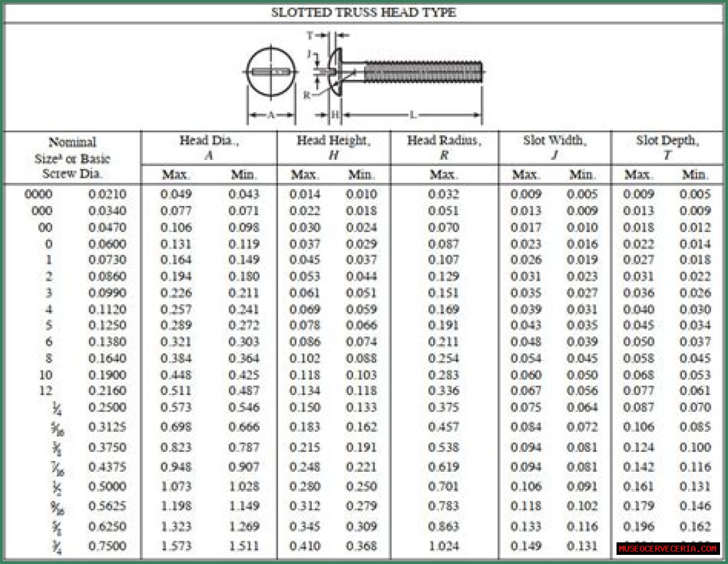Click head diameter max value "0.049"
Image resolution: width=728 pixels, height=564 pixels.
click(x=176, y=195)
